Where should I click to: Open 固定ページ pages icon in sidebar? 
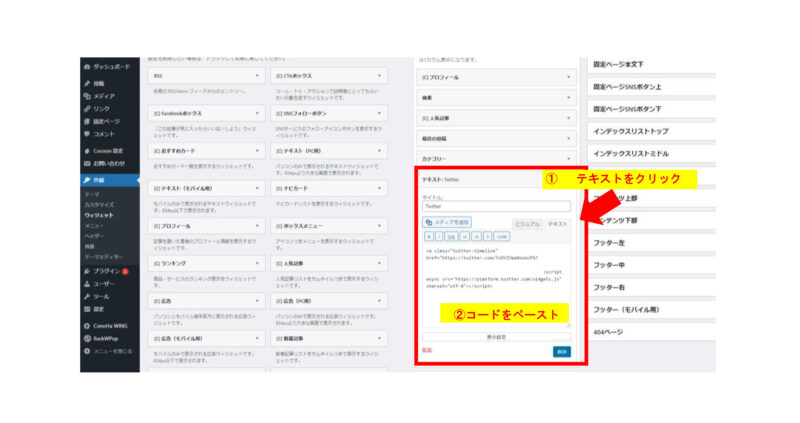(x=87, y=121)
